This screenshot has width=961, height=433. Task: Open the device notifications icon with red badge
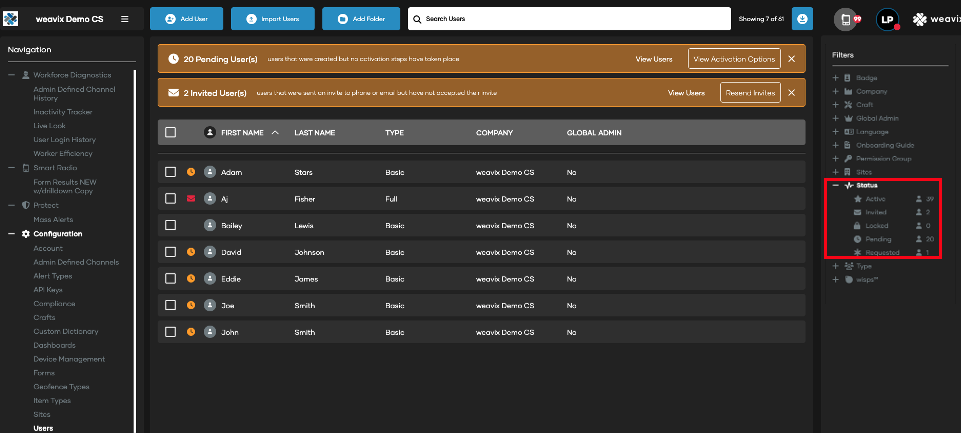pos(846,19)
